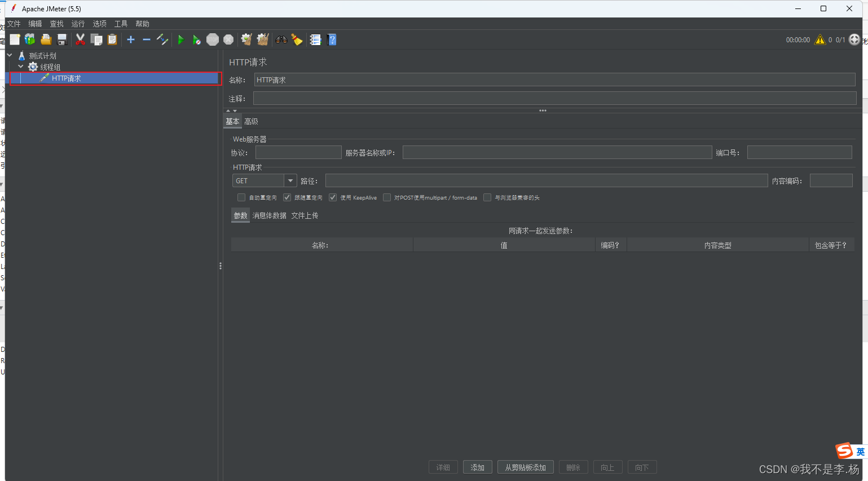Click the Reset Search brush icon
The width and height of the screenshot is (868, 481).
click(x=297, y=39)
